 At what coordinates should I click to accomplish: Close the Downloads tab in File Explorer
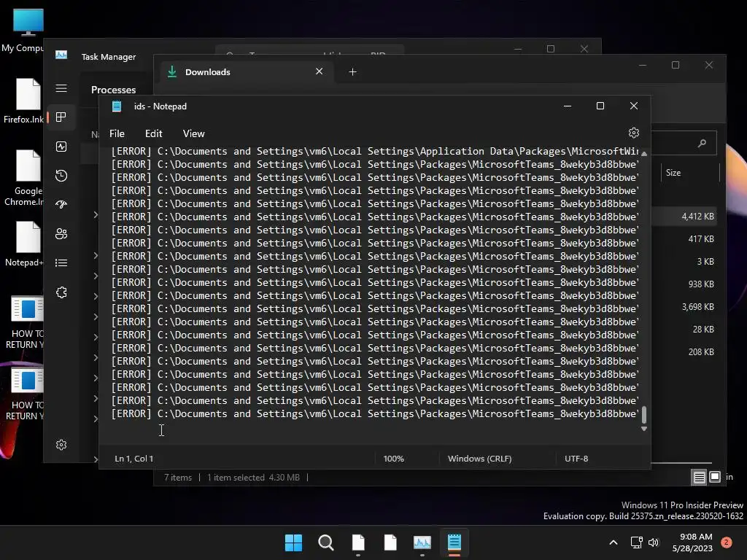[320, 71]
